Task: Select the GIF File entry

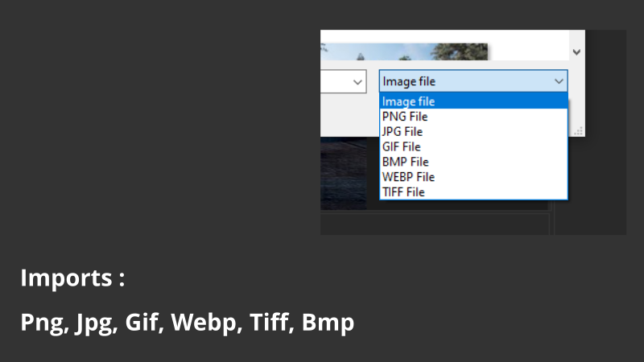Action: tap(473, 147)
